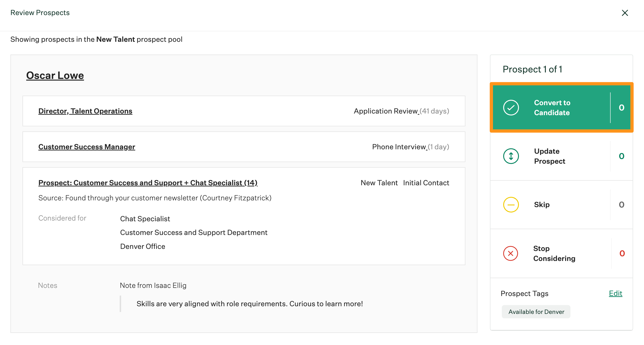Edit the Prospect Tags

click(x=615, y=293)
